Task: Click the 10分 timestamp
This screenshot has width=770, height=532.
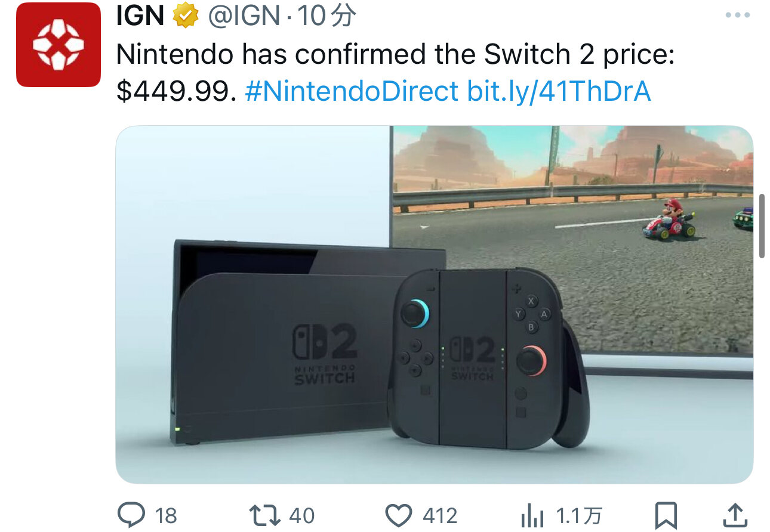Action: [327, 17]
